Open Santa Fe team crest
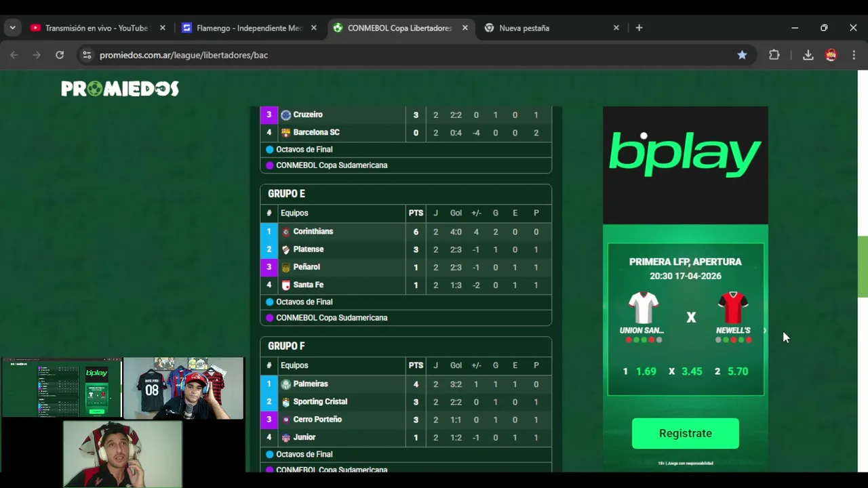The image size is (868, 488). pos(285,285)
